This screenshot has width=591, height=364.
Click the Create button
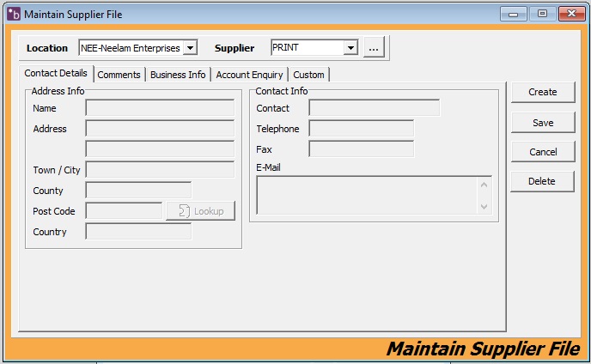(543, 92)
